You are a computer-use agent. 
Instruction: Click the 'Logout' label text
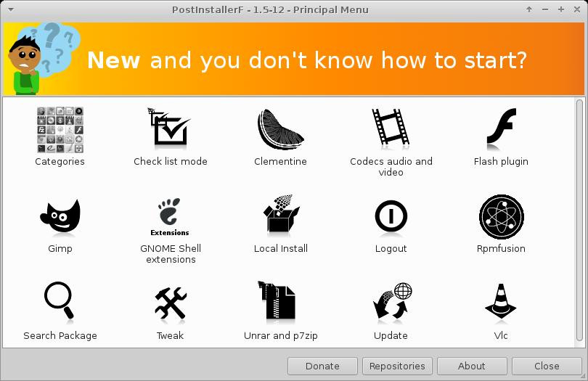391,249
